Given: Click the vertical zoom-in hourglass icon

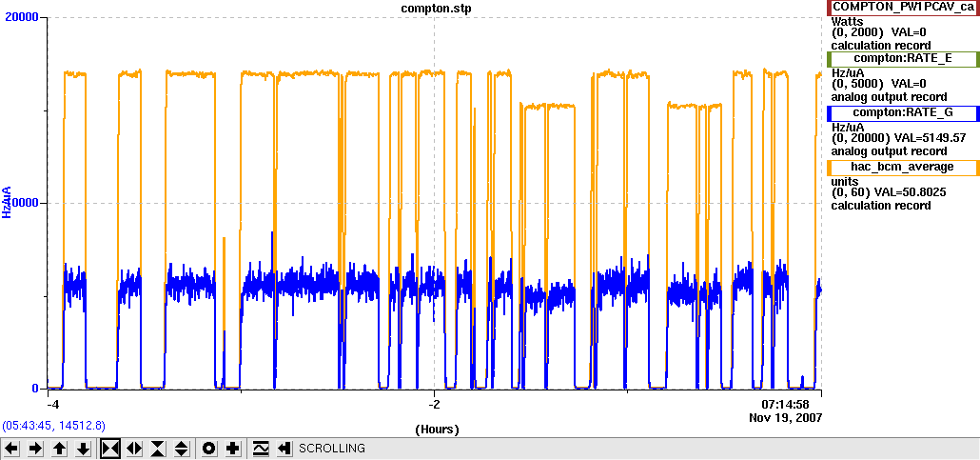Looking at the screenshot, I should (x=158, y=449).
